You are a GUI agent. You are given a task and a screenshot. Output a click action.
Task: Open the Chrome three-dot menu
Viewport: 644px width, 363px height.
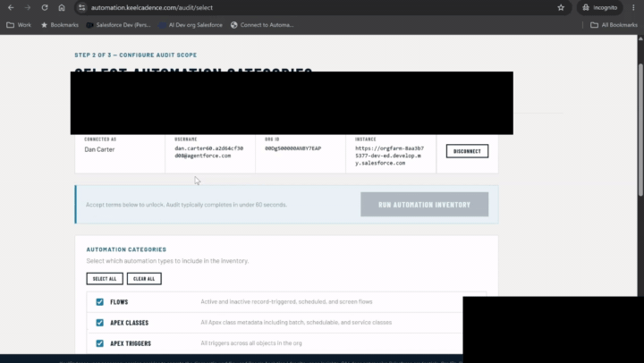click(x=633, y=7)
